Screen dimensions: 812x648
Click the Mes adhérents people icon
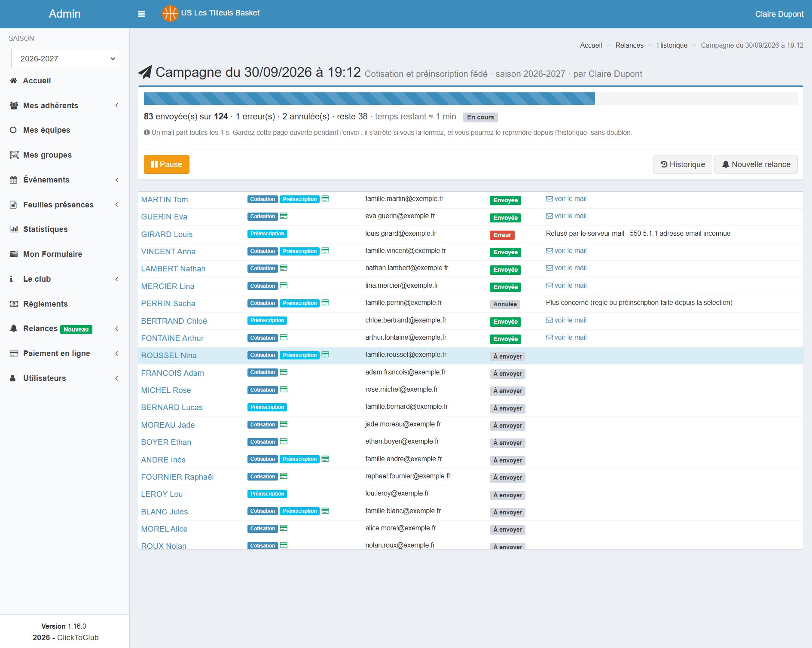click(14, 106)
